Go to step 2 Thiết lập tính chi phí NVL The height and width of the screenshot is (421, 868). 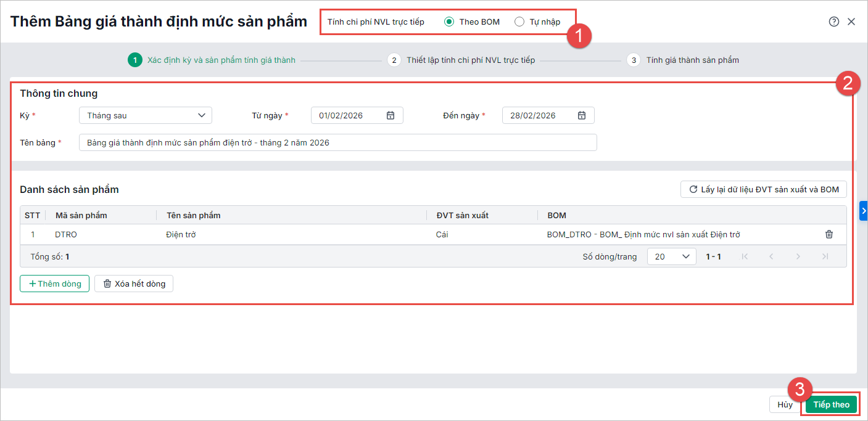click(461, 60)
